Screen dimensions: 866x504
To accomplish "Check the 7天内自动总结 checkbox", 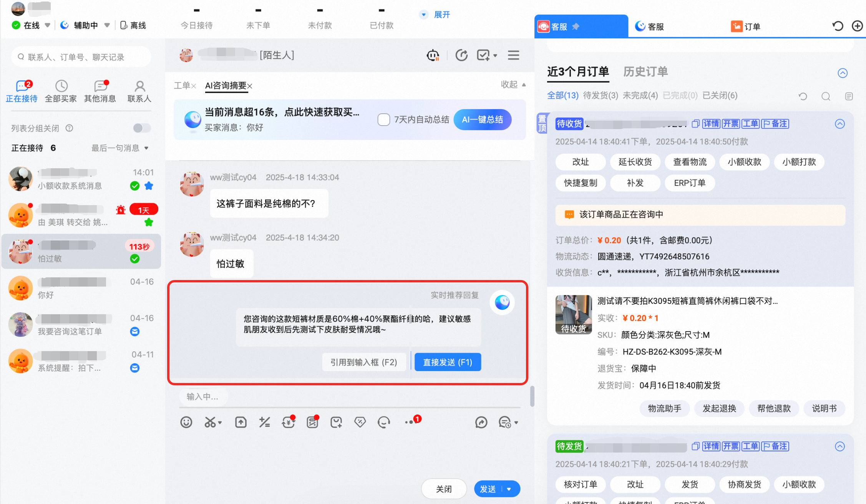I will coord(384,119).
